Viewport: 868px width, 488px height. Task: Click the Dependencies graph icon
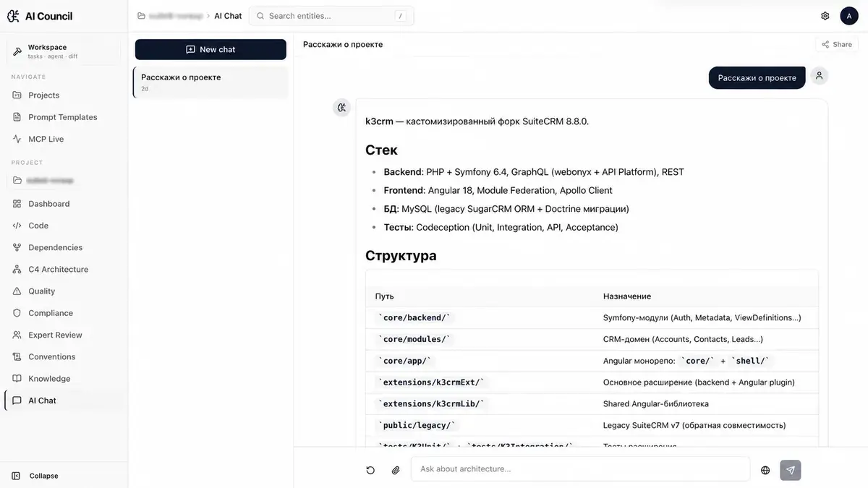[x=17, y=247]
